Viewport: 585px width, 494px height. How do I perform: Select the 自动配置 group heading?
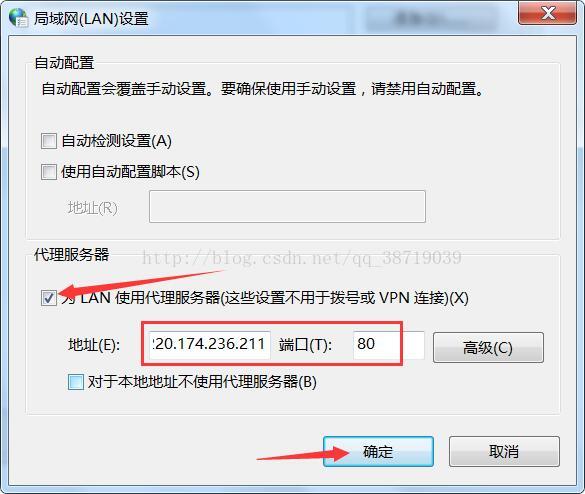pyautogui.click(x=64, y=63)
